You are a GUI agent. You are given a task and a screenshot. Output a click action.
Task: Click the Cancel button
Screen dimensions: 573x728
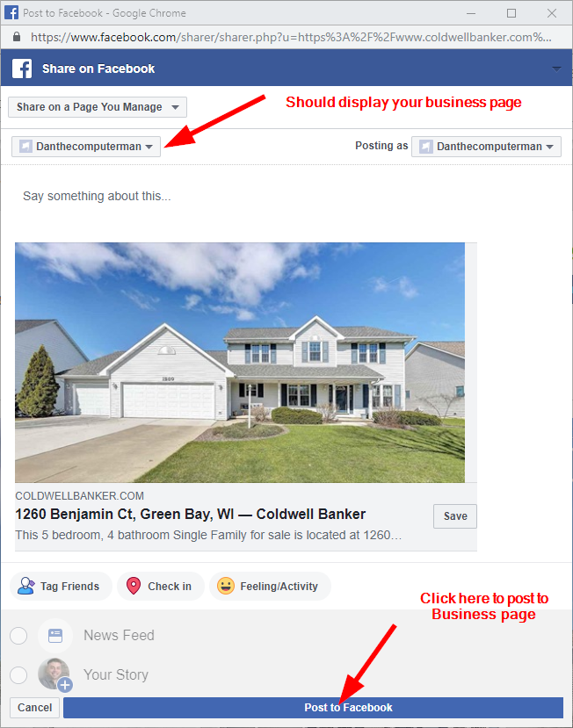pos(35,708)
